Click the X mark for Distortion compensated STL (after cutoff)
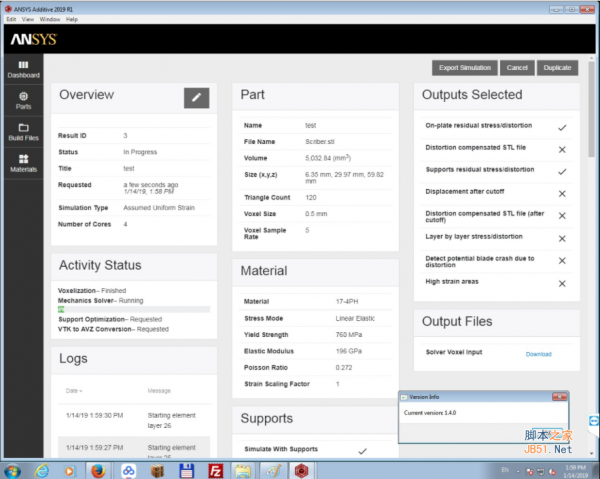 tap(562, 216)
